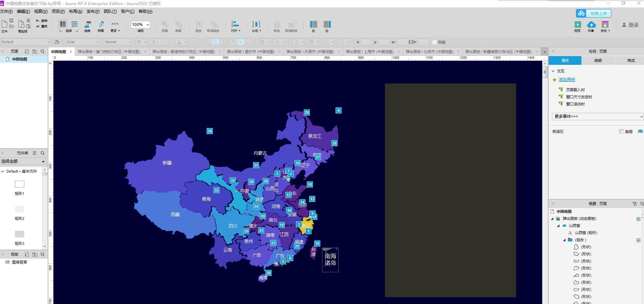This screenshot has width=644, height=304.
Task: Click the Save floppy disk icon
Action: click(11, 21)
